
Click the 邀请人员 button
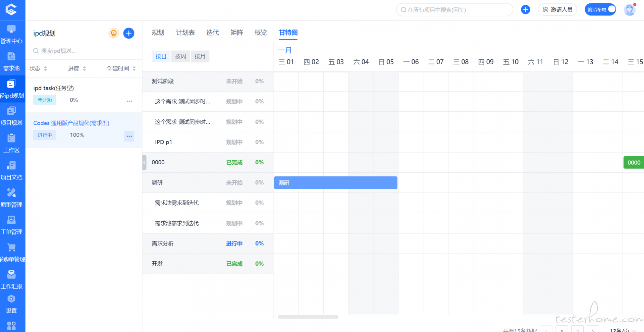[557, 10]
